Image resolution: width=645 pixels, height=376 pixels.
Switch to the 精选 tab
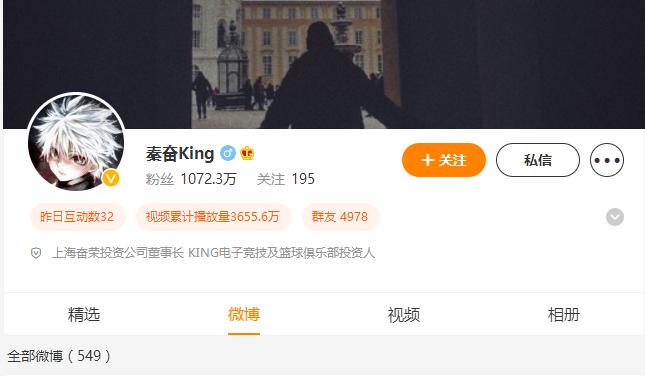[84, 315]
